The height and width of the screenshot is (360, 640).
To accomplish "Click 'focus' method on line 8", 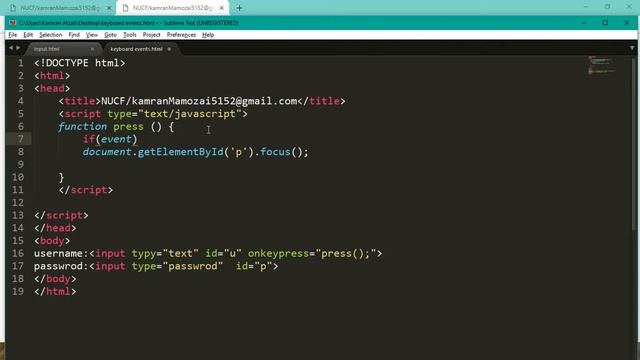I will [x=275, y=152].
